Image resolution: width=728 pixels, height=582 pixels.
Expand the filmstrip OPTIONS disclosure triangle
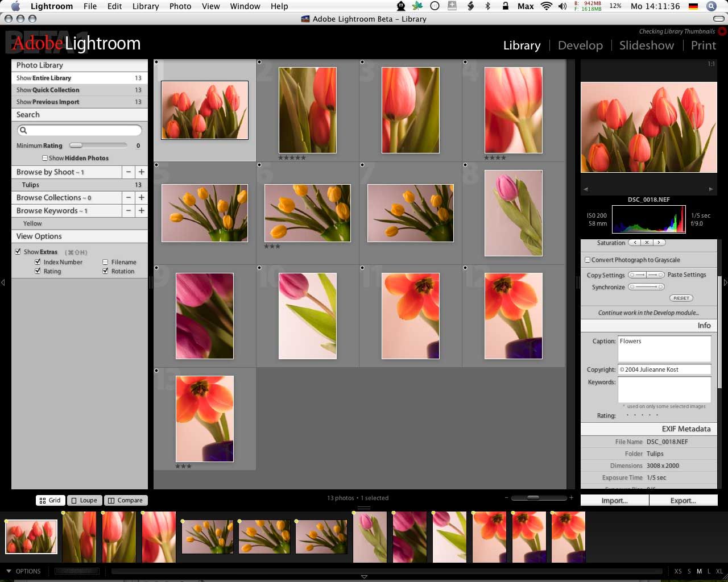[8, 571]
